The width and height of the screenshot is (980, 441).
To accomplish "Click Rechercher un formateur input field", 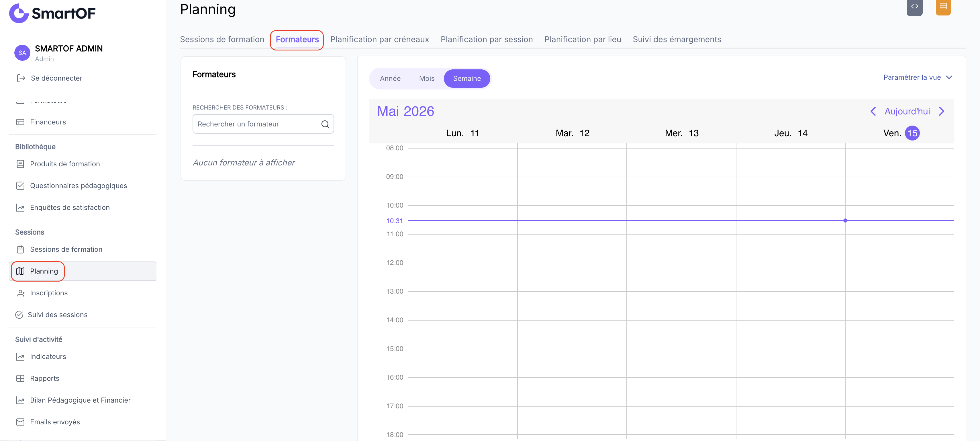I will click(x=263, y=124).
